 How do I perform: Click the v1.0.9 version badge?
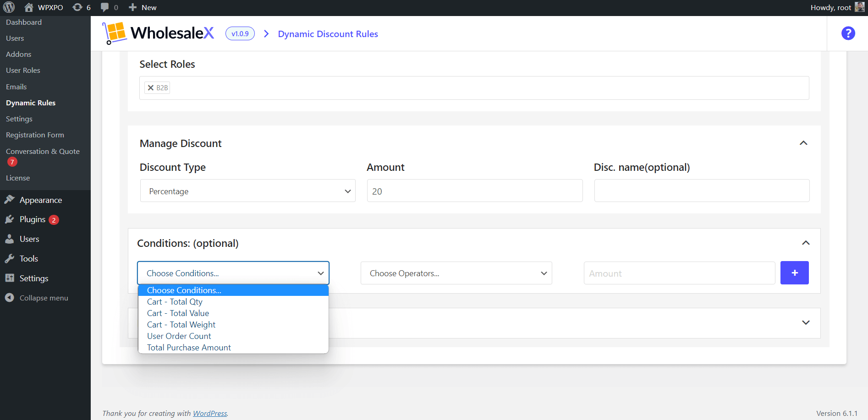(x=240, y=33)
